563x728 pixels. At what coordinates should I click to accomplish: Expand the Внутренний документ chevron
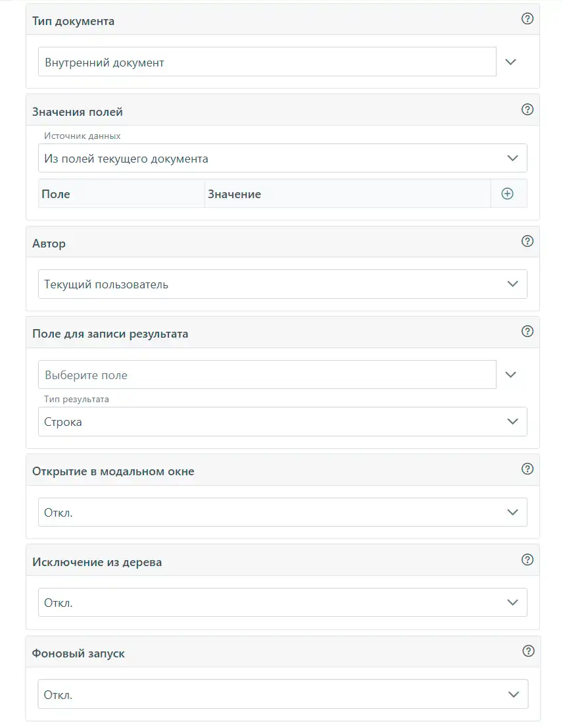[510, 62]
